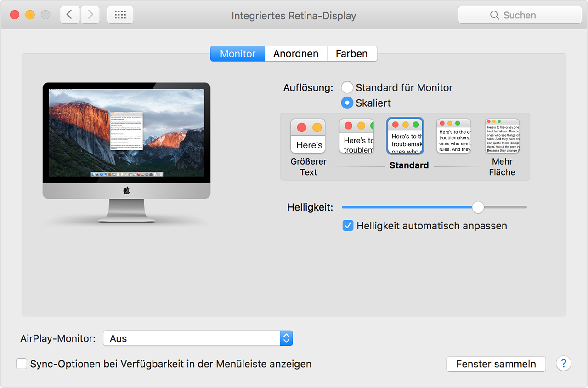The height and width of the screenshot is (388, 588).
Task: Close the window with the red button
Action: pos(15,15)
